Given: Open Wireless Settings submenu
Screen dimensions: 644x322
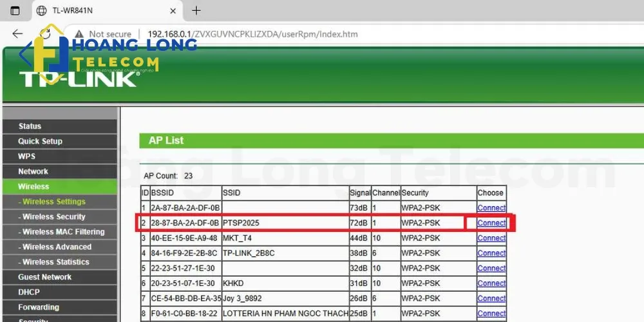Looking at the screenshot, I should (60, 202).
